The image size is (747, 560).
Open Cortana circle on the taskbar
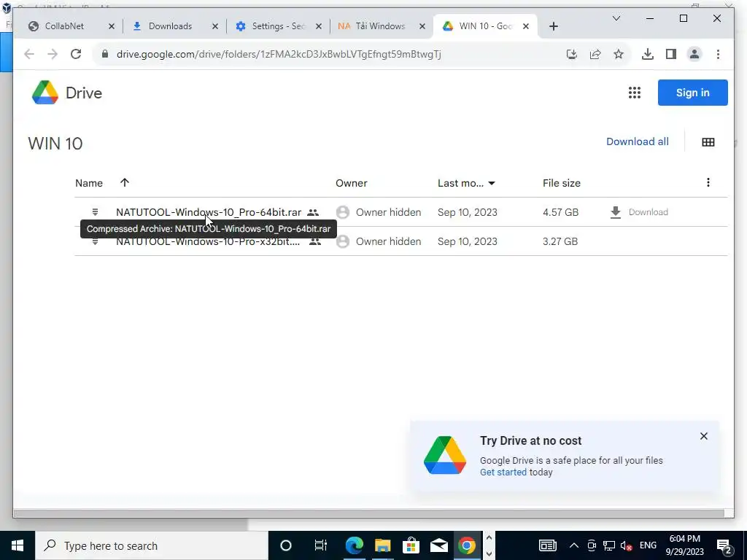click(x=286, y=545)
